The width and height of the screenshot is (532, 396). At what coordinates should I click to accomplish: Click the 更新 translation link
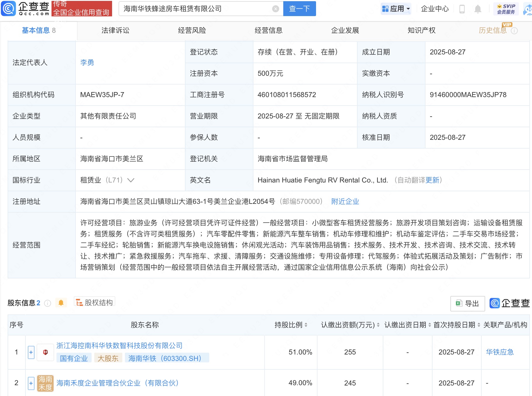click(432, 180)
